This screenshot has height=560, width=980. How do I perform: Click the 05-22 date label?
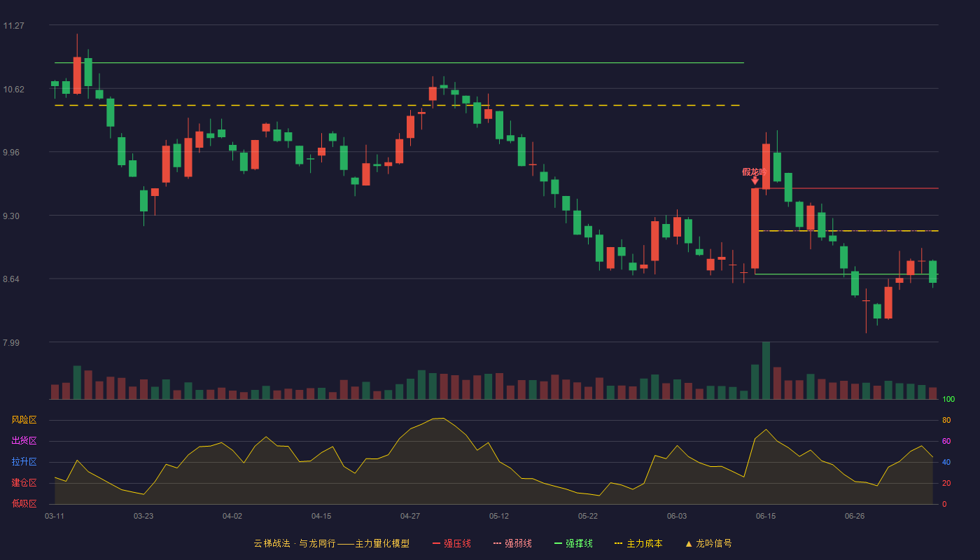pos(588,516)
